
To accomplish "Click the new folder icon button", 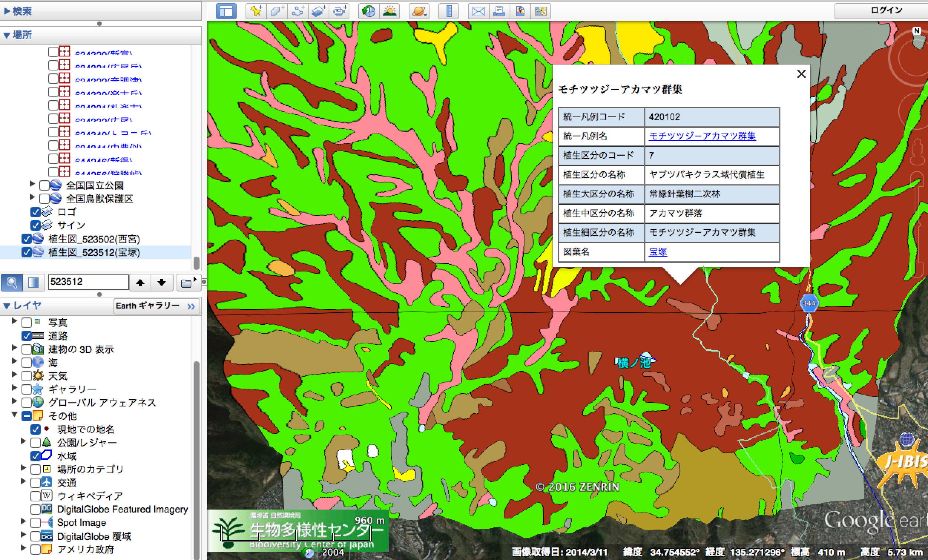I will pos(188,282).
